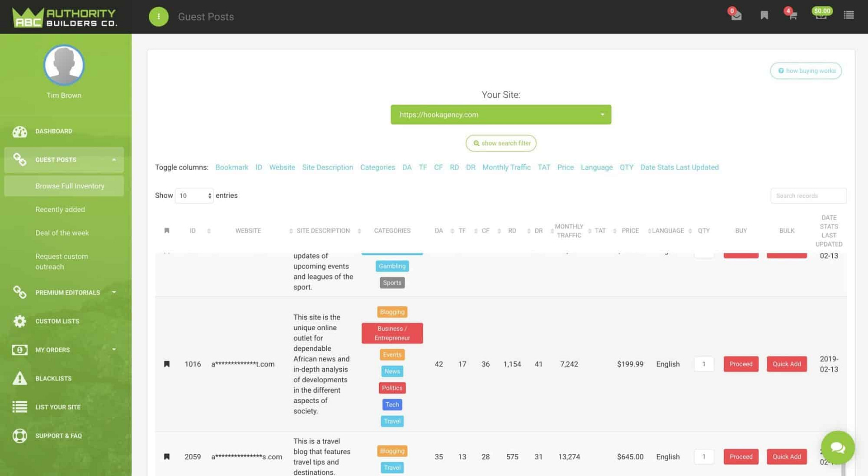Open Dashboard from the sidebar

tap(54, 131)
